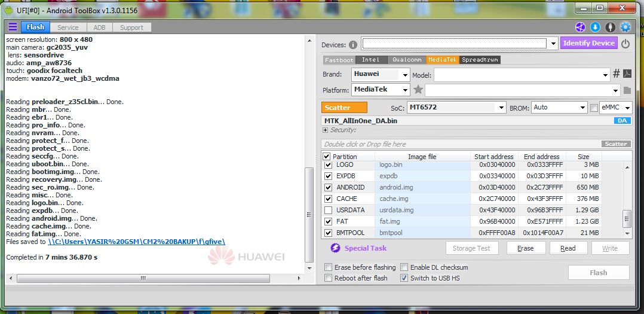
Task: Switch to the Support tab
Action: coord(131,28)
